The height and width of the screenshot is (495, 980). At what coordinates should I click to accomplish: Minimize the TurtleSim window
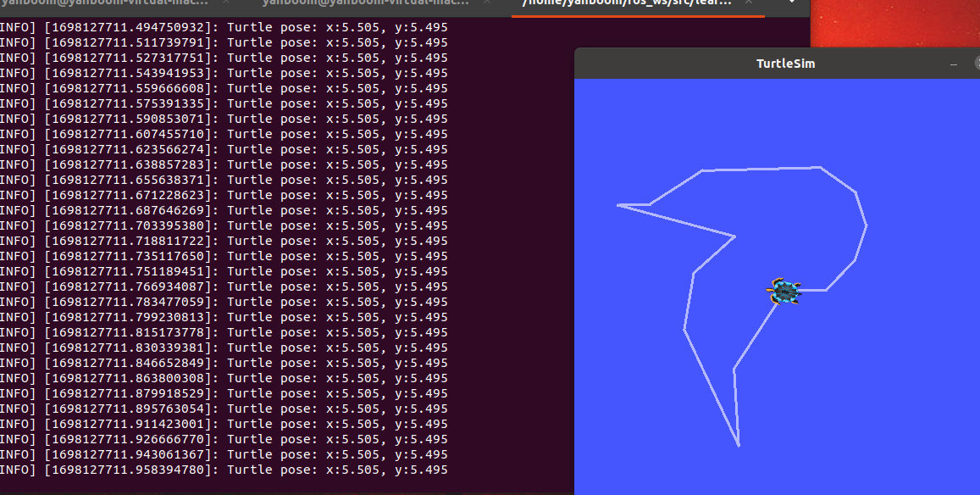[x=954, y=64]
